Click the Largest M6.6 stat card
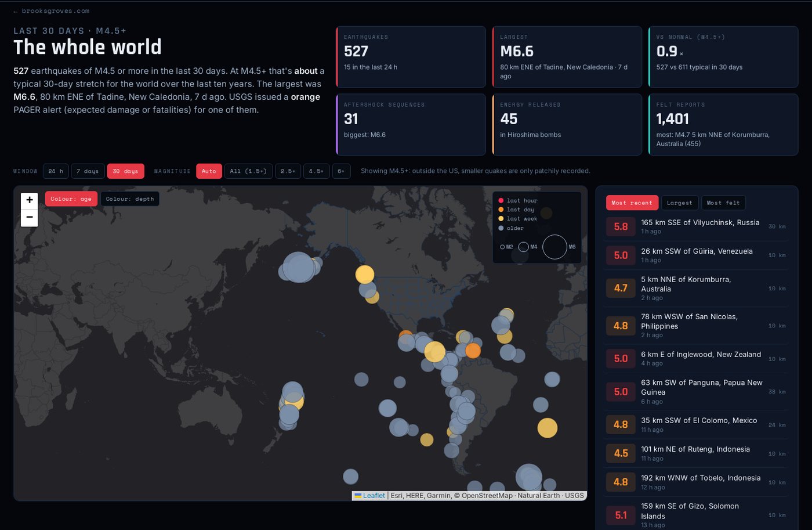Screen dimensions: 812x530 (x=567, y=57)
